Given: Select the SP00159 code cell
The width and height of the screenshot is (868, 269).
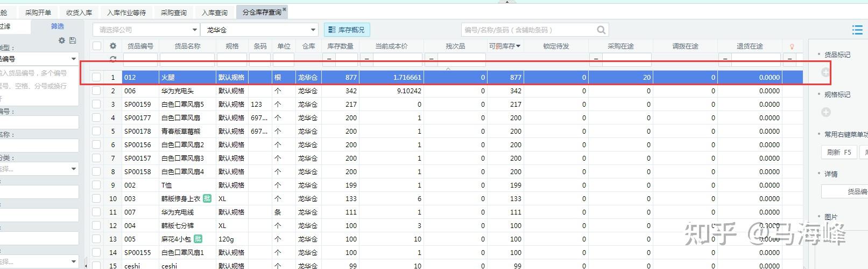Looking at the screenshot, I should click(x=140, y=105).
